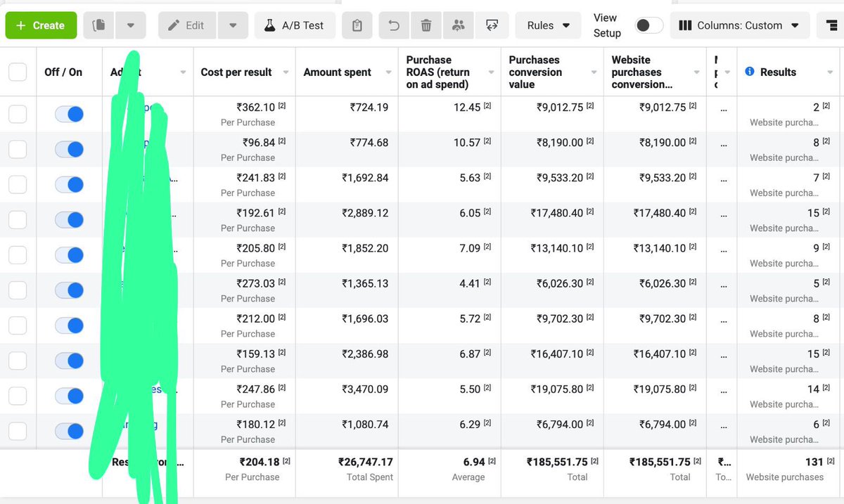This screenshot has height=504, width=844.
Task: Click the ₹1,080.74 amount spent cell
Action: click(x=365, y=424)
